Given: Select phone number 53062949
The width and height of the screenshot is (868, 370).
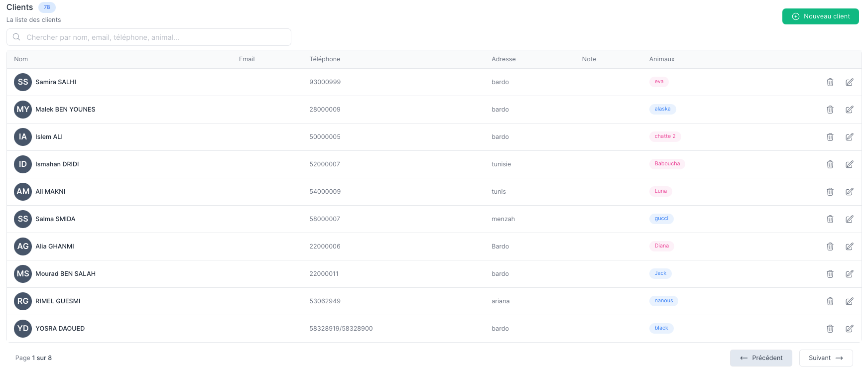Looking at the screenshot, I should tap(325, 301).
